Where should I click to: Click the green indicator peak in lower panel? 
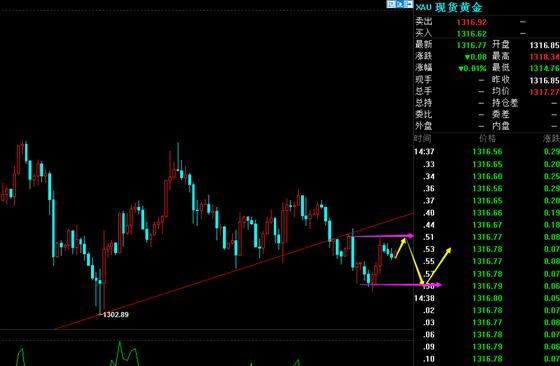120,345
